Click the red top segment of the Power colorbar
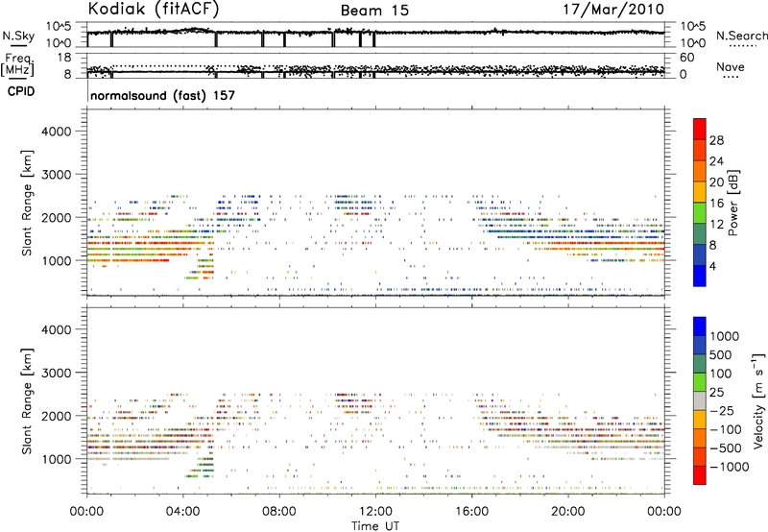 click(x=700, y=129)
